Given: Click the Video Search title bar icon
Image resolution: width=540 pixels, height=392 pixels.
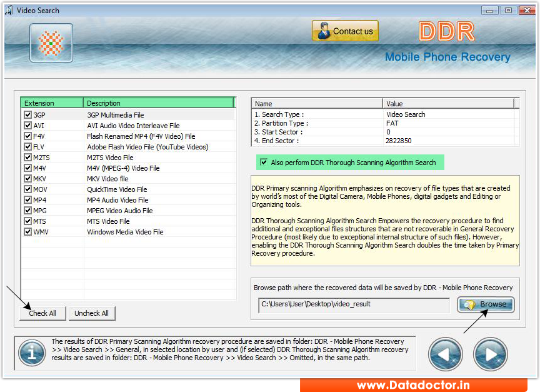Looking at the screenshot, I should pyautogui.click(x=9, y=10).
